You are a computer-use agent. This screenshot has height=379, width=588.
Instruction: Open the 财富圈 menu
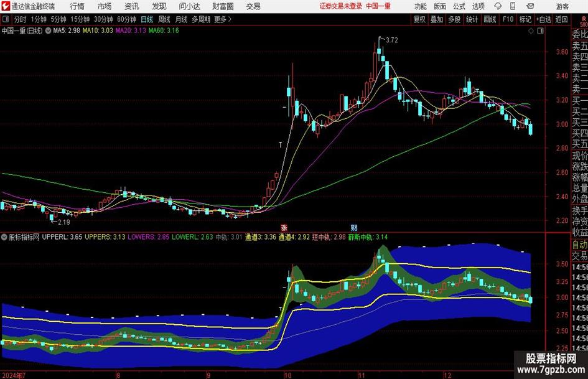[223, 6]
